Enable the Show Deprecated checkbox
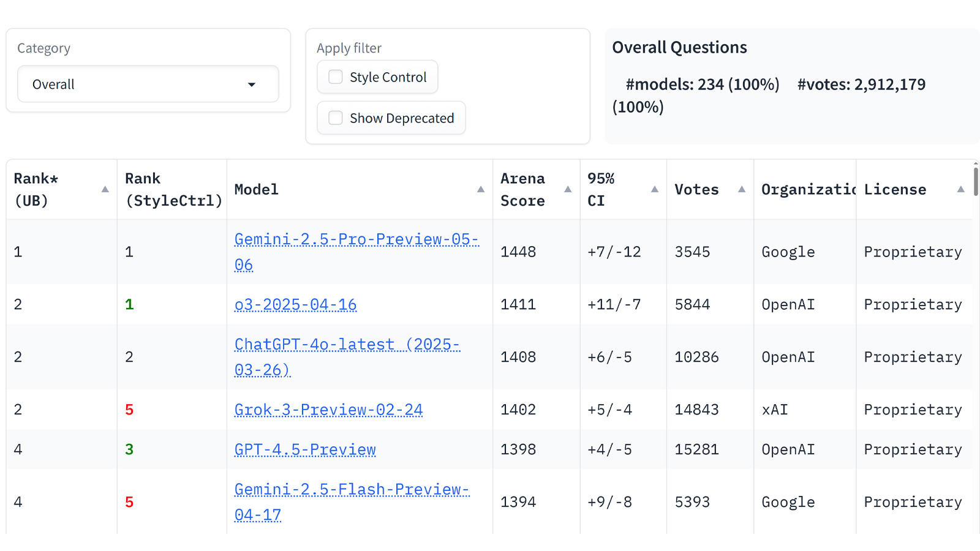Viewport: 980px width, 551px height. tap(336, 118)
